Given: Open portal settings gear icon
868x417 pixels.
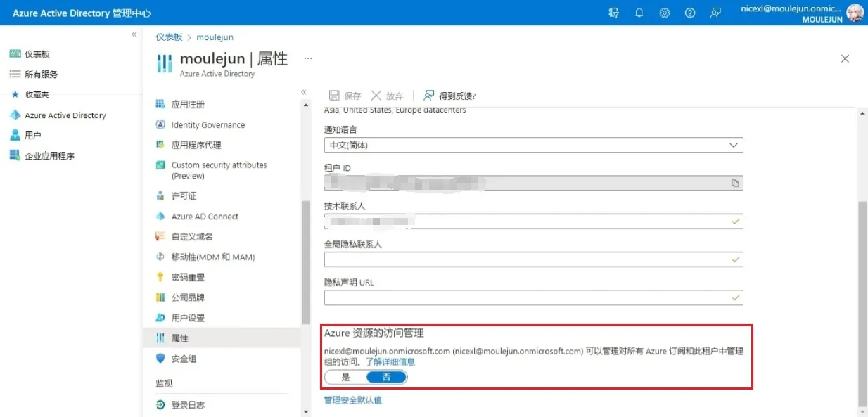Looking at the screenshot, I should tap(664, 13).
